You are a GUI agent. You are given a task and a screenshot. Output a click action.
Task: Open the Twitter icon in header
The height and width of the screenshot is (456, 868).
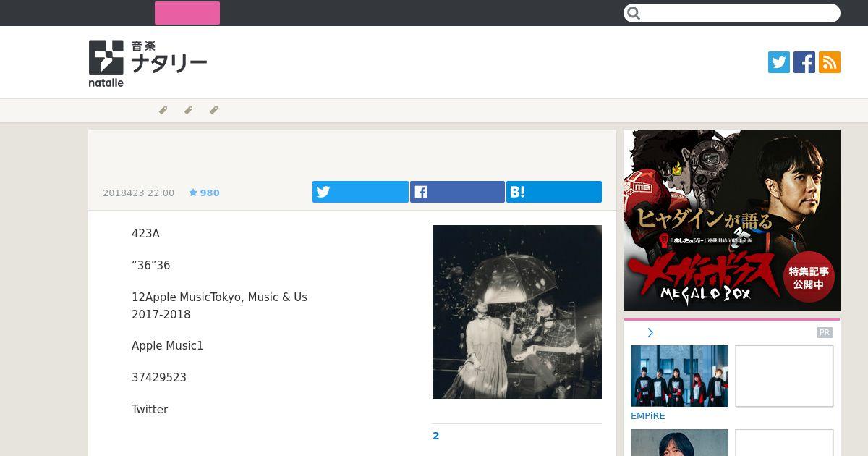click(x=779, y=62)
